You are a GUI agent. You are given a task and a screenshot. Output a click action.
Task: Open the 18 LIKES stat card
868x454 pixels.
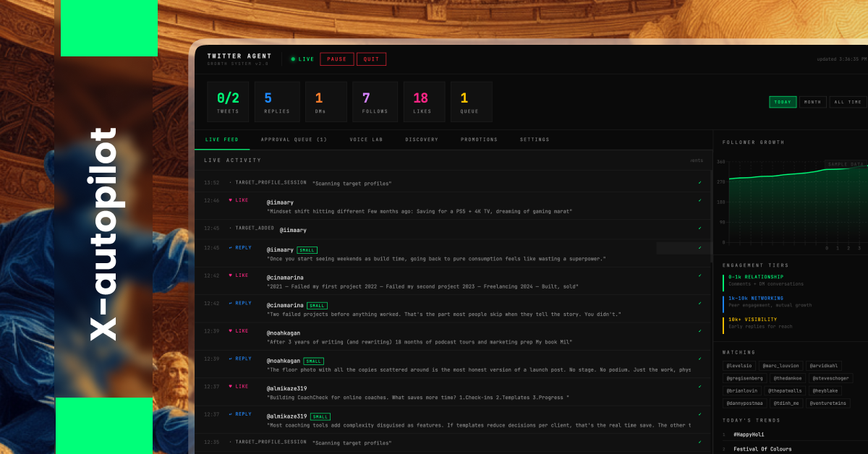pyautogui.click(x=424, y=101)
